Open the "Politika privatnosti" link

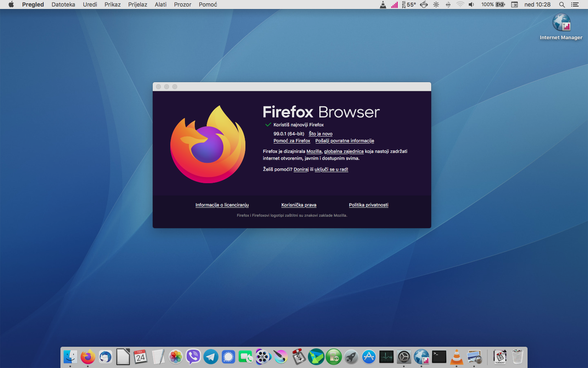click(x=368, y=205)
